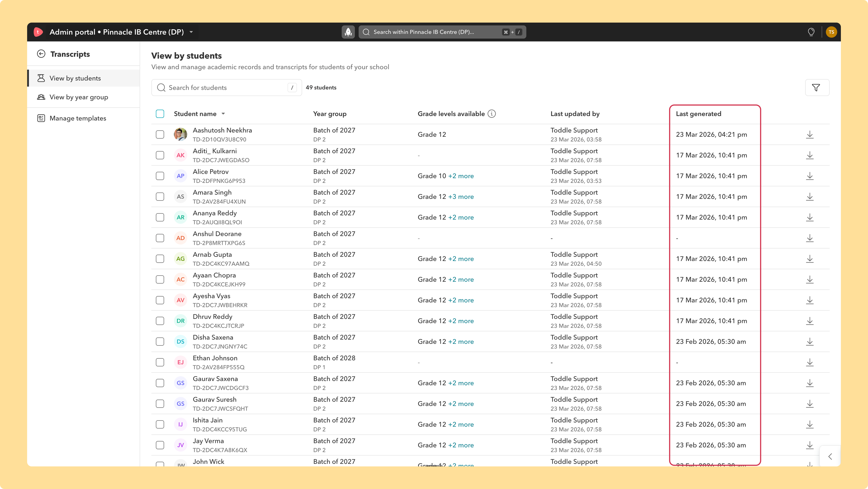Open the rocket launcher icon
Screen dimensions: 868x489
pos(348,32)
